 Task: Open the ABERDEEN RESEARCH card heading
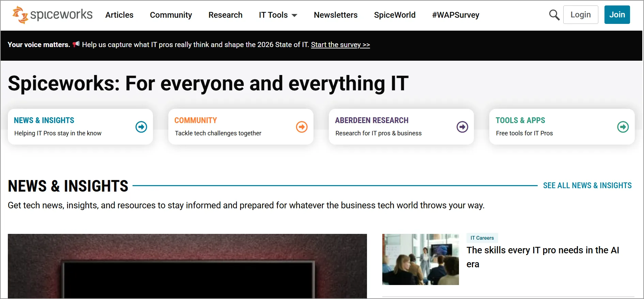pos(372,120)
